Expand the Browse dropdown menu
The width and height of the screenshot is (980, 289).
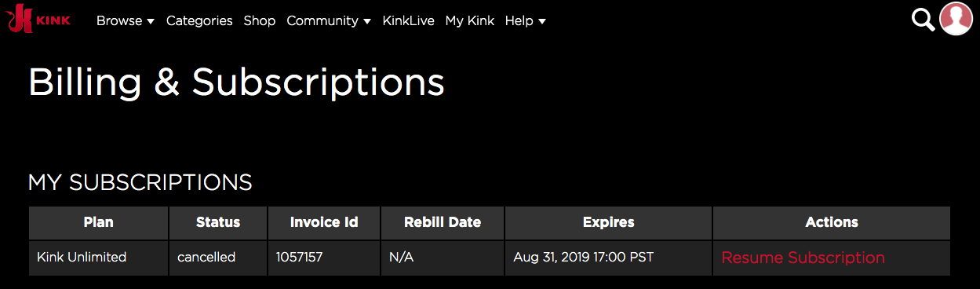[126, 21]
